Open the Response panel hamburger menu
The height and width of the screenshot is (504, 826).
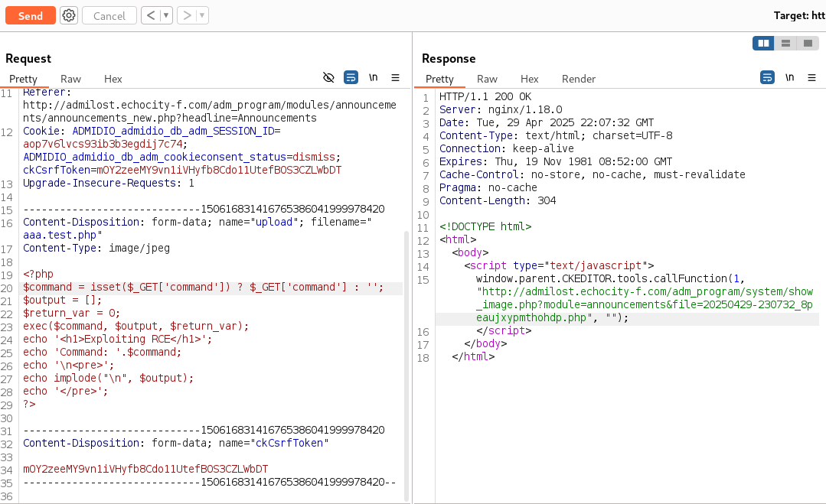811,77
